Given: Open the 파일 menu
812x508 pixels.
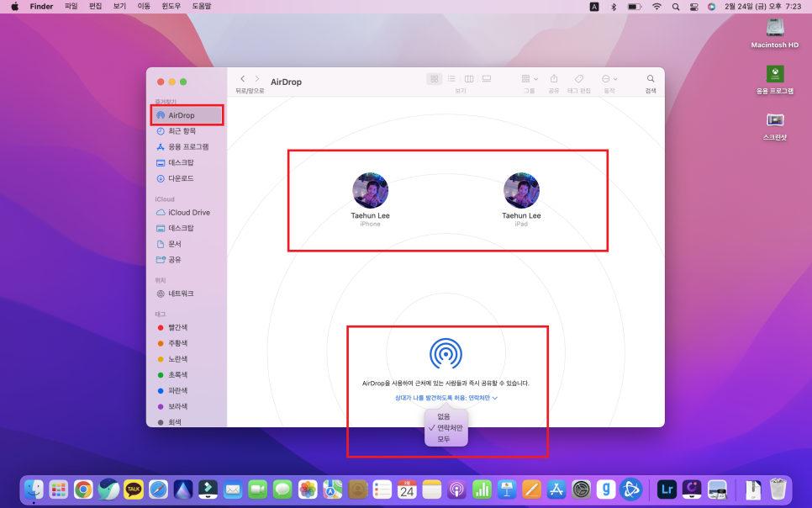Looking at the screenshot, I should point(71,6).
